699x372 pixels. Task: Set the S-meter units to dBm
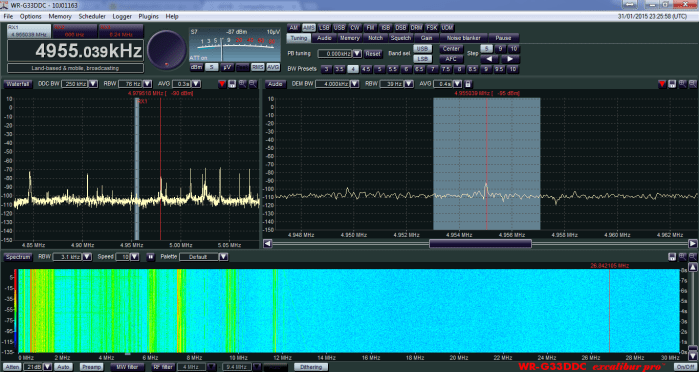[196, 67]
